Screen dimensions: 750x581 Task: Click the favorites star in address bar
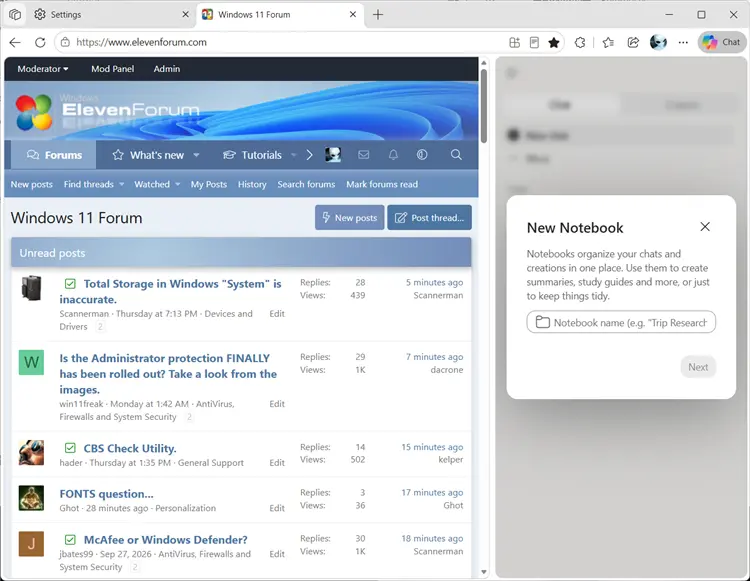pyautogui.click(x=554, y=43)
